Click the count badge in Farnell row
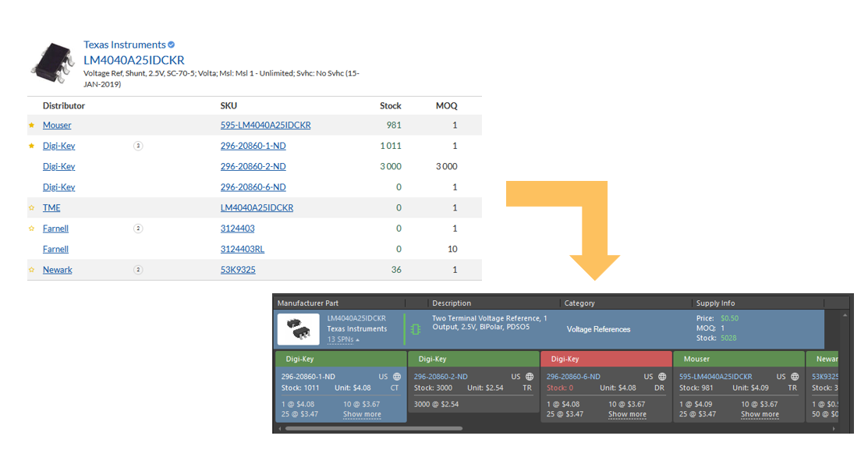Viewport: 868px width, 450px height. click(x=138, y=229)
